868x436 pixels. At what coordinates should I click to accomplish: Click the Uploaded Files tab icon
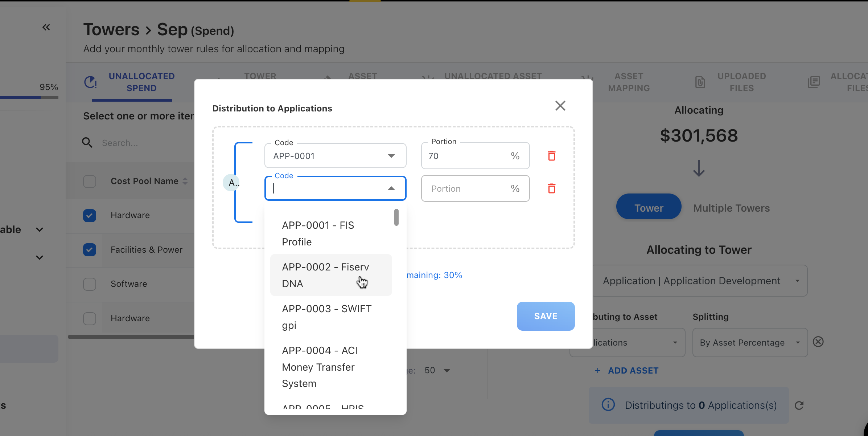pyautogui.click(x=700, y=82)
